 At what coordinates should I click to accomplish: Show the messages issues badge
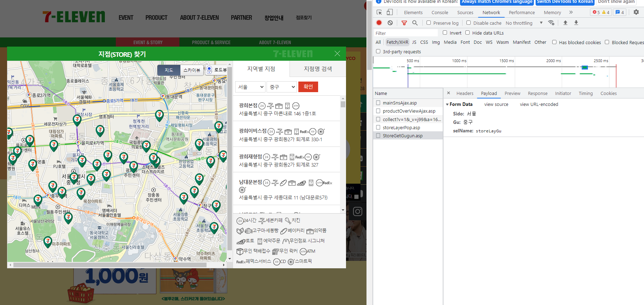coord(620,12)
